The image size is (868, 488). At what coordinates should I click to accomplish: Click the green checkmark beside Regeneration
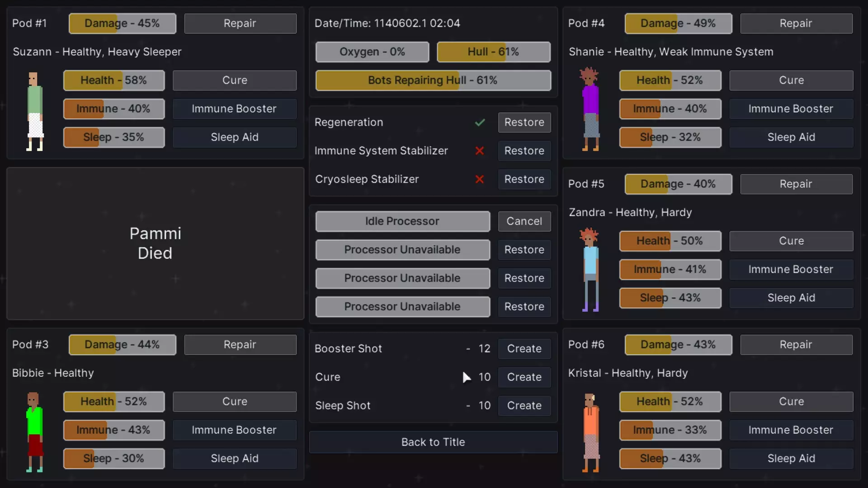tap(480, 122)
